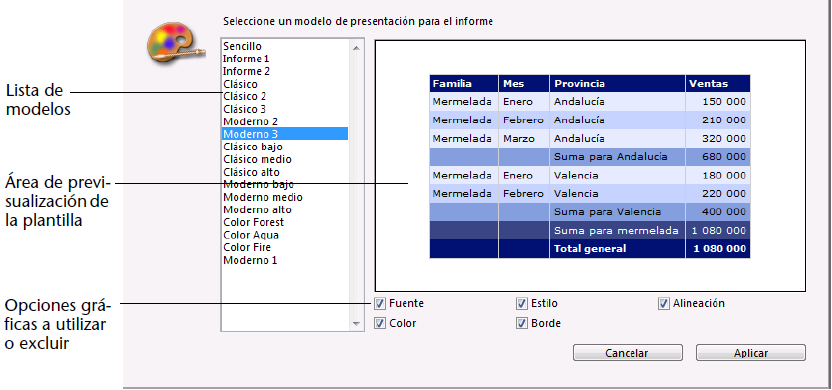
Task: Select the Clásico alto model
Action: (252, 172)
